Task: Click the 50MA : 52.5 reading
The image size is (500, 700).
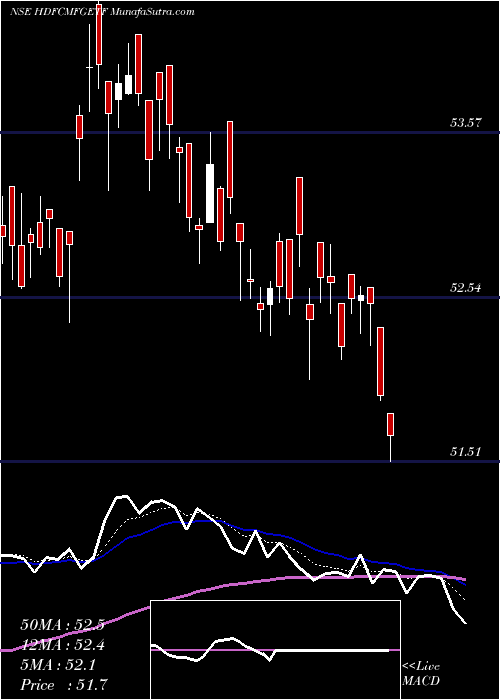Action: [x=62, y=625]
